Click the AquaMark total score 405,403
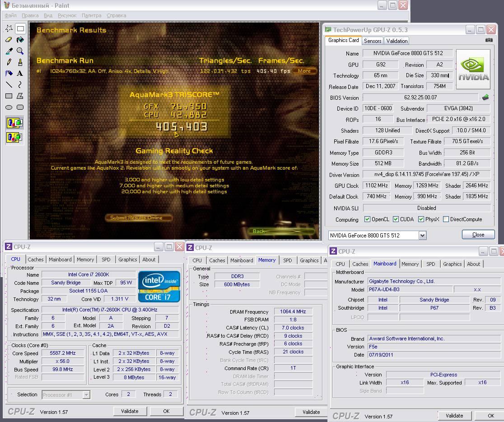This screenshot has width=504, height=422. coord(182,126)
